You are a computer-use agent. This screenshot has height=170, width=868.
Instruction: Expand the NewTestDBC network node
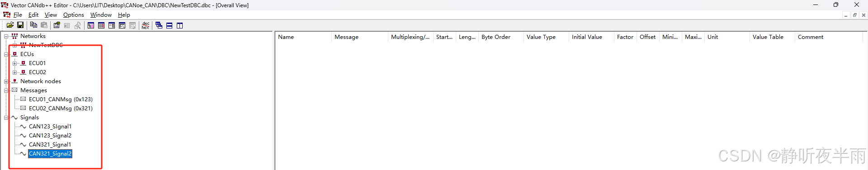[x=14, y=45]
